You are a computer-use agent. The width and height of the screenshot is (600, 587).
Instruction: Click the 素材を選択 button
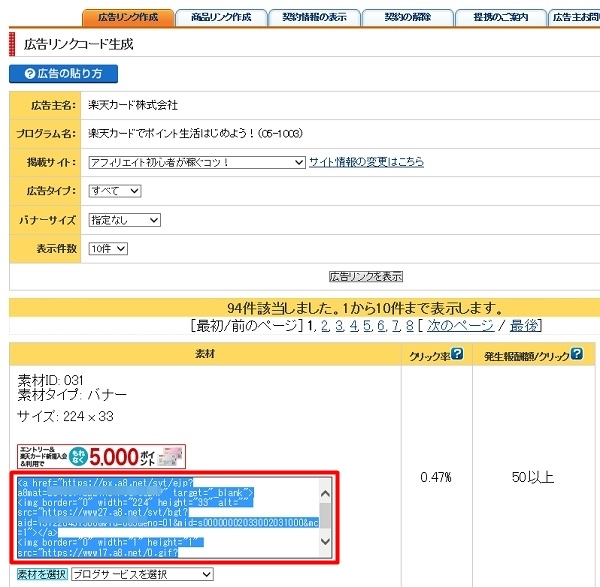42,574
